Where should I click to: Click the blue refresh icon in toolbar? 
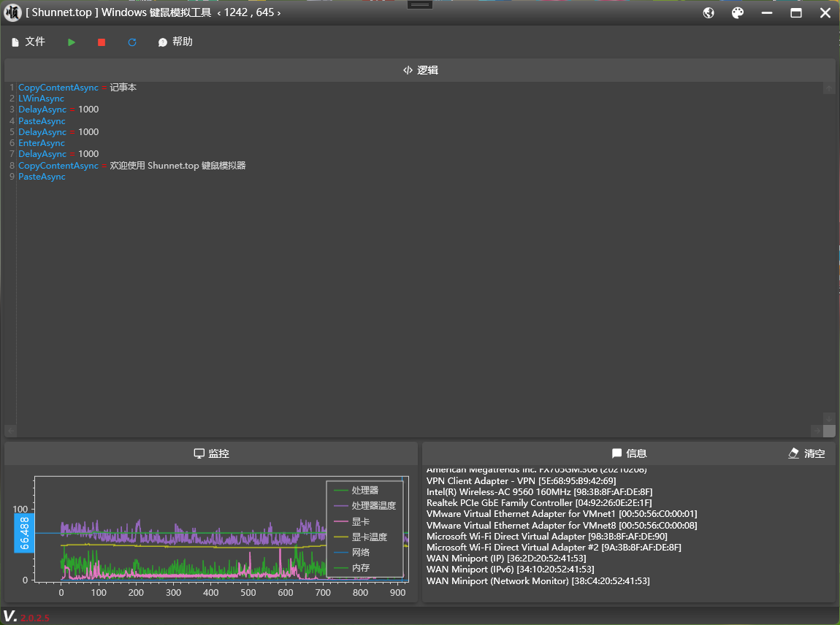tap(132, 42)
